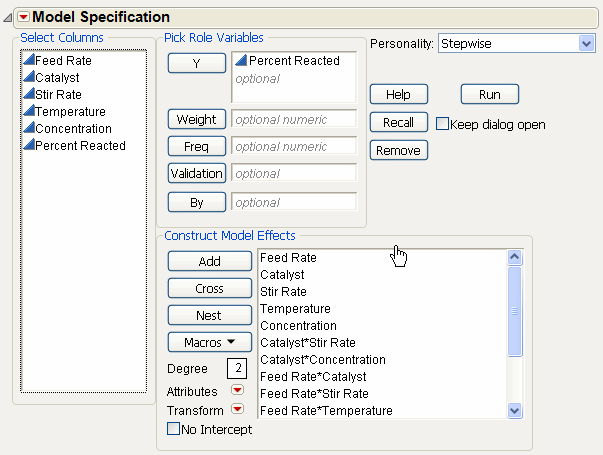The height and width of the screenshot is (455, 603).
Task: Click the Weight role optional numeric field
Action: click(x=293, y=120)
